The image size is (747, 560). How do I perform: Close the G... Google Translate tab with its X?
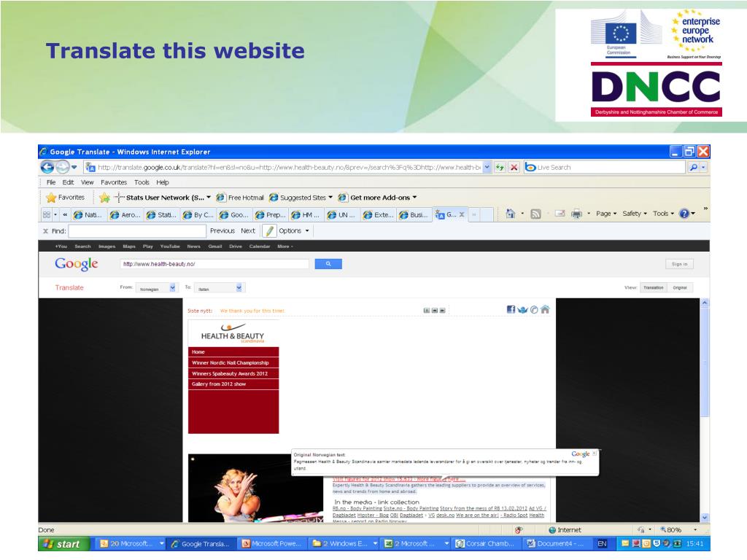point(462,214)
